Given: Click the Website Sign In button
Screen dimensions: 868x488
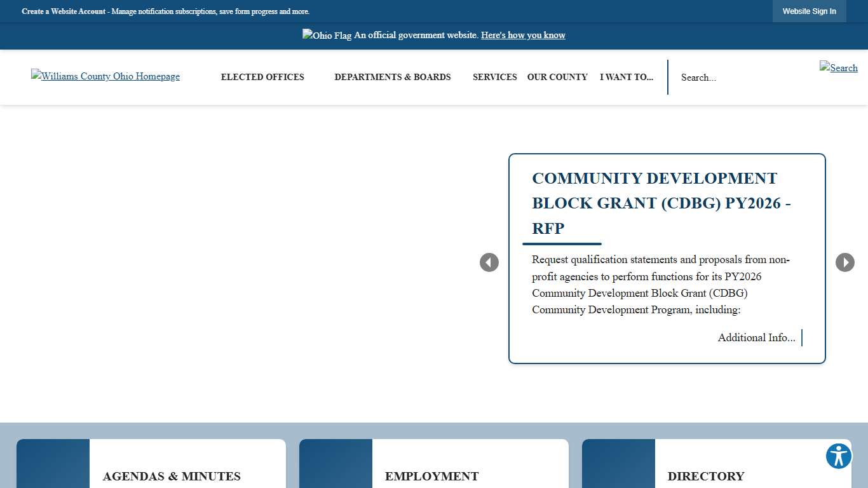Looking at the screenshot, I should [x=809, y=11].
